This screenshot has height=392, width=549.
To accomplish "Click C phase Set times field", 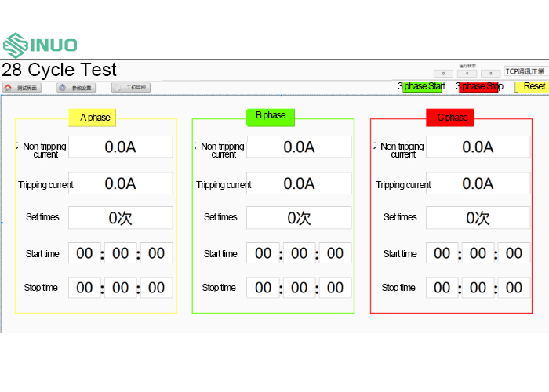I will [x=478, y=218].
